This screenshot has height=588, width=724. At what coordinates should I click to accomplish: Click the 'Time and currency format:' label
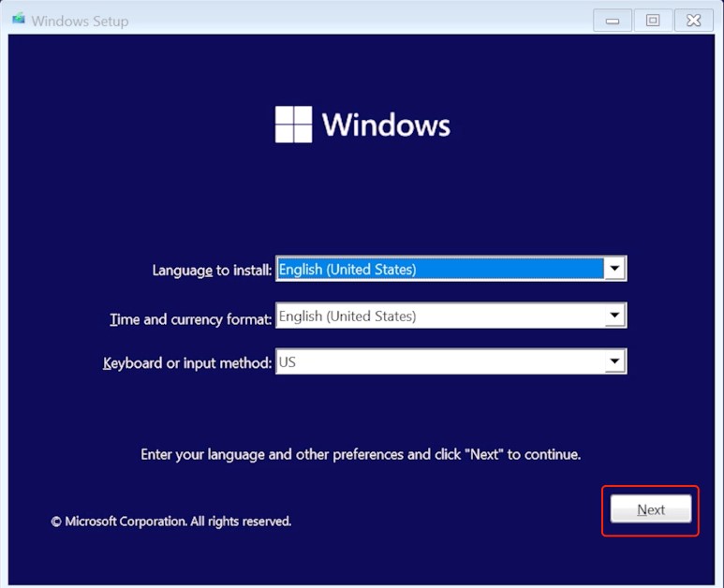191,319
